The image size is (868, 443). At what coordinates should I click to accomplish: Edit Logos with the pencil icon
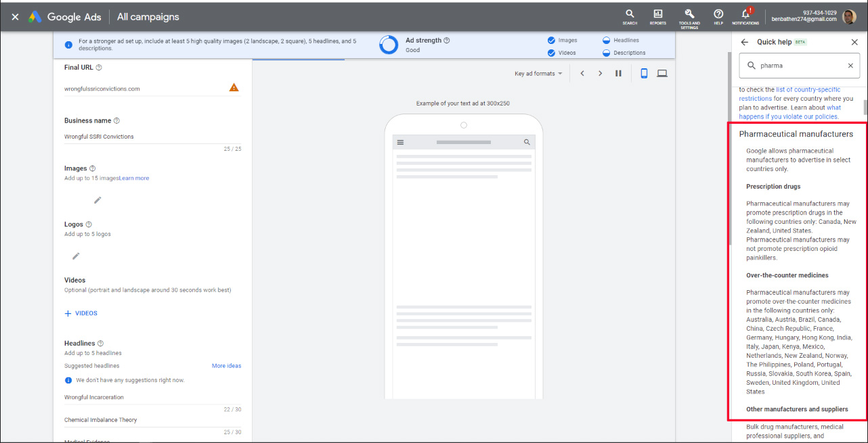pos(76,256)
